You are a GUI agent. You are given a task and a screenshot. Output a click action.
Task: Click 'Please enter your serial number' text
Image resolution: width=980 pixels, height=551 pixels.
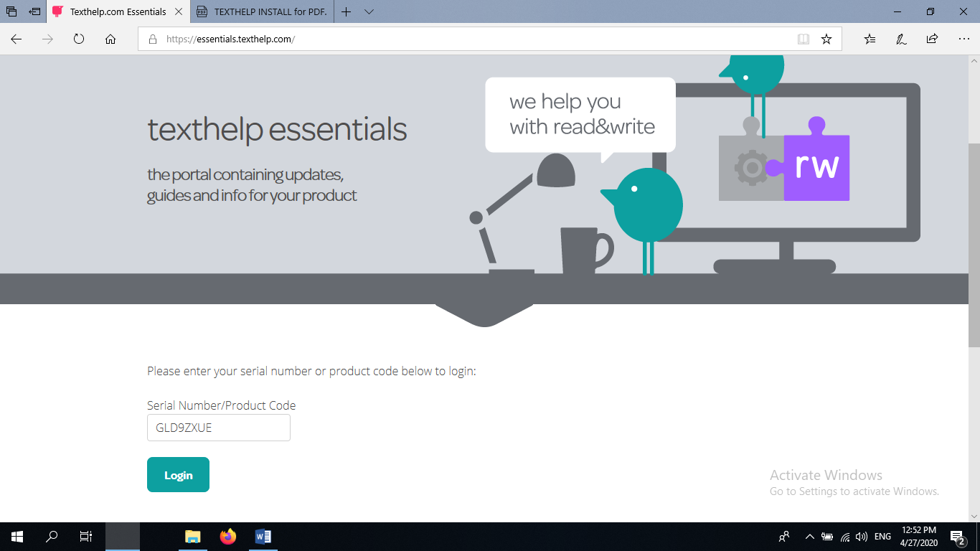point(311,371)
